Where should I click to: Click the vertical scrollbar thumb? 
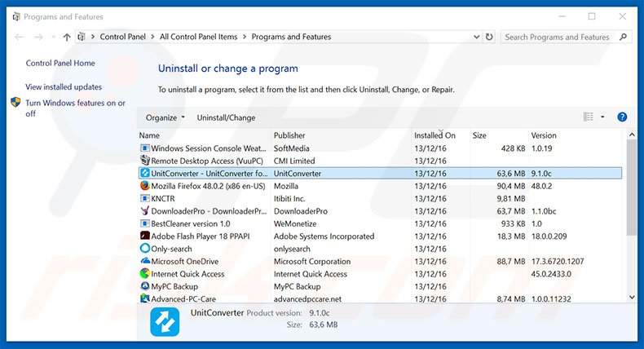pos(632,188)
